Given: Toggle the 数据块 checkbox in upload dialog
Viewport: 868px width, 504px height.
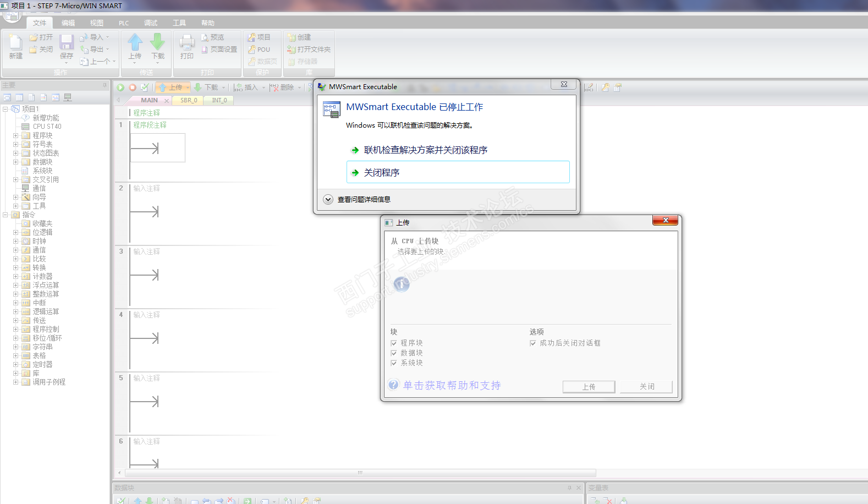Looking at the screenshot, I should coord(394,353).
